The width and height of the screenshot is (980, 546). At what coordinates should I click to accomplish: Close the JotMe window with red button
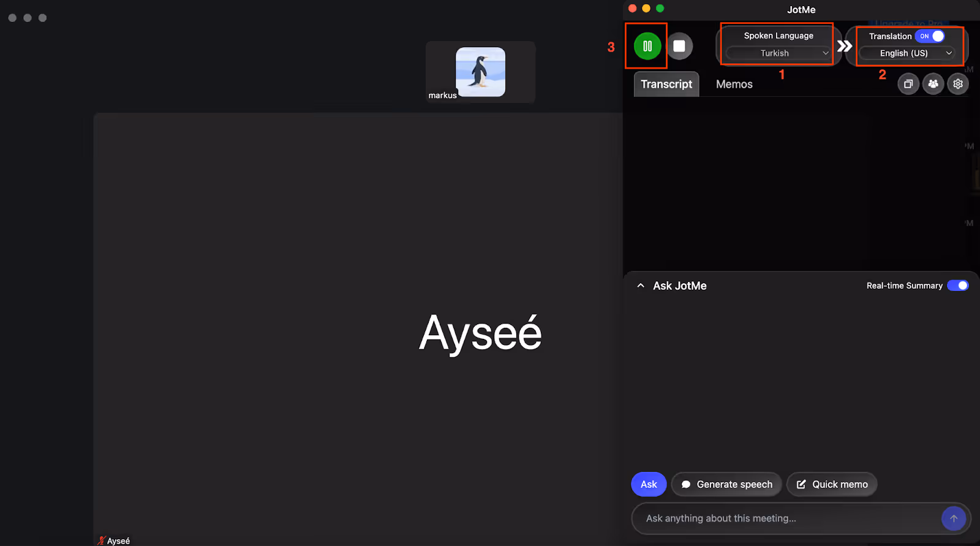[x=632, y=9]
